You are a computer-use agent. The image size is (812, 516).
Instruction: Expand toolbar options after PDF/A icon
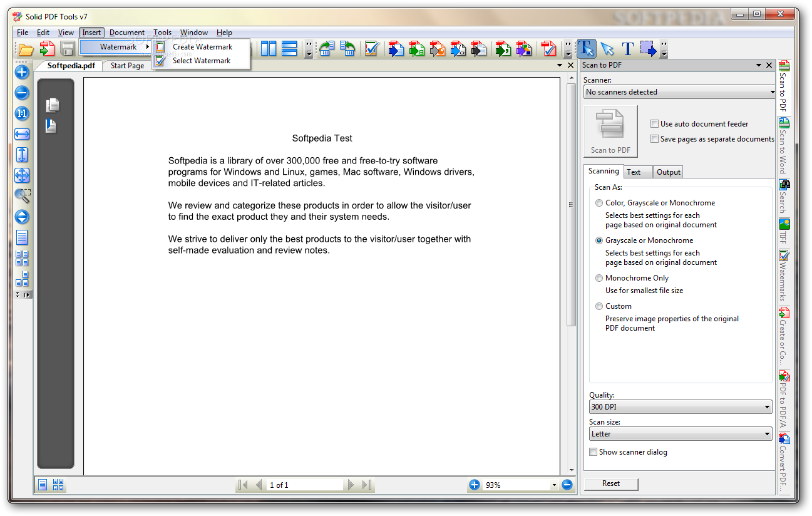tap(568, 49)
